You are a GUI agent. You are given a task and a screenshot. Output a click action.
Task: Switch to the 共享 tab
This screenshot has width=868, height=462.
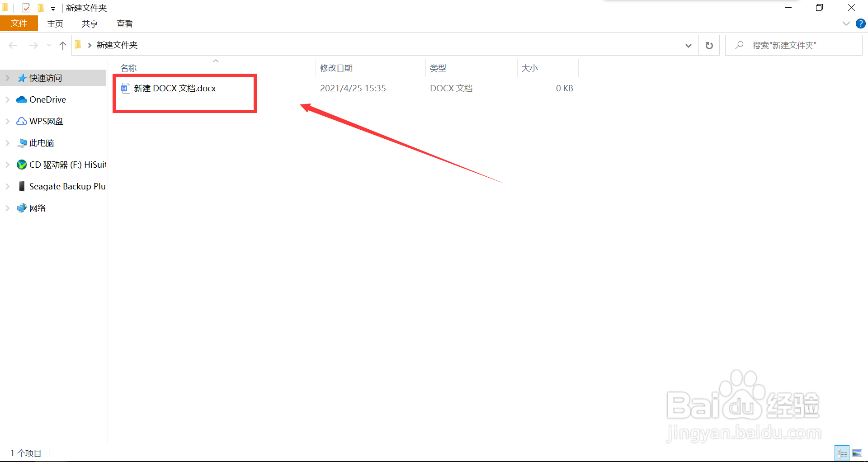click(90, 24)
